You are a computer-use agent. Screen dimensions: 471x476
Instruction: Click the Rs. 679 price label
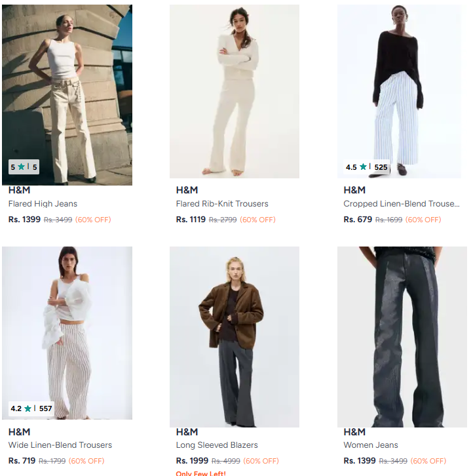click(x=358, y=220)
